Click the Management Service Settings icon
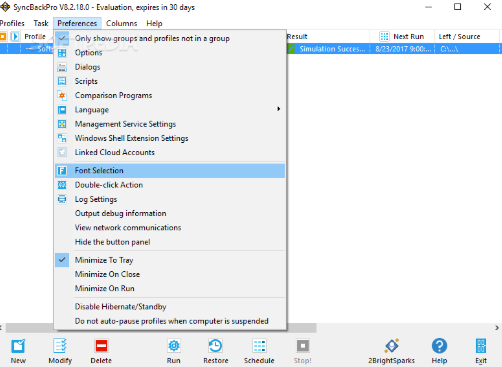 coord(62,124)
